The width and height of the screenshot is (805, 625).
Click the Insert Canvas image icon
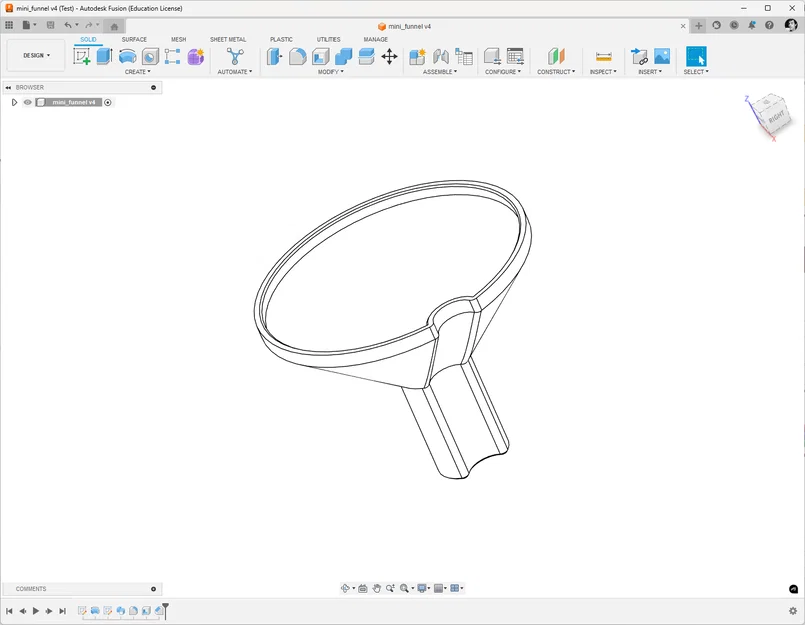tap(662, 56)
